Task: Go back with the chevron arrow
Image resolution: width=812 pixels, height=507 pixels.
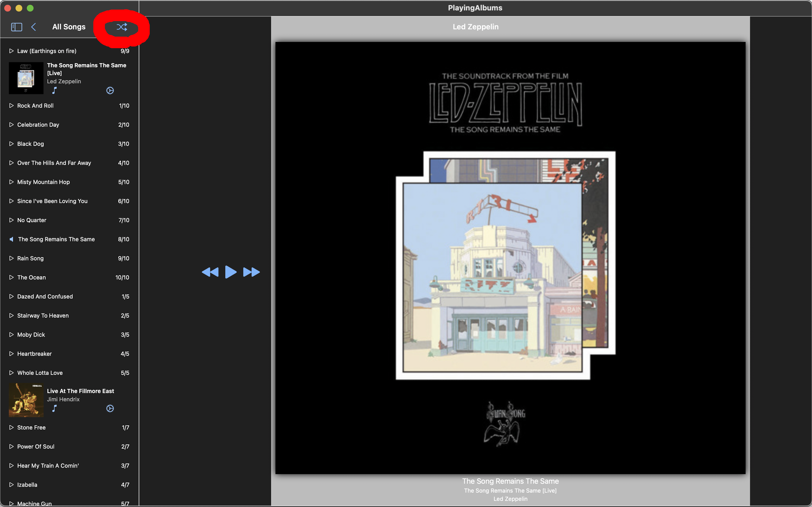Action: click(x=34, y=27)
